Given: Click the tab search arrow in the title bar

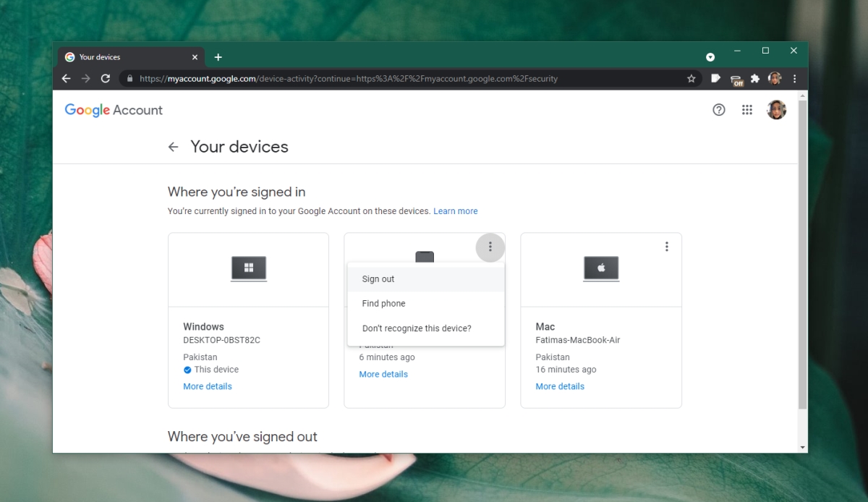Looking at the screenshot, I should tap(710, 56).
